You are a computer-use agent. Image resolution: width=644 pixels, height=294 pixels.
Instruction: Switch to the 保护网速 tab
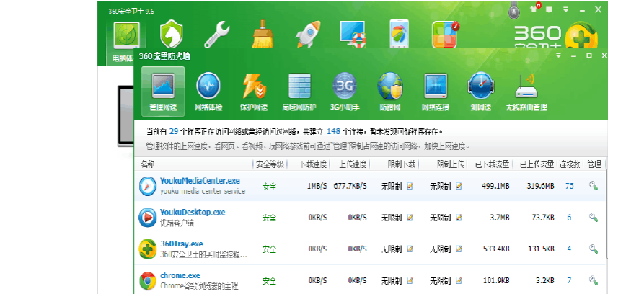(253, 92)
